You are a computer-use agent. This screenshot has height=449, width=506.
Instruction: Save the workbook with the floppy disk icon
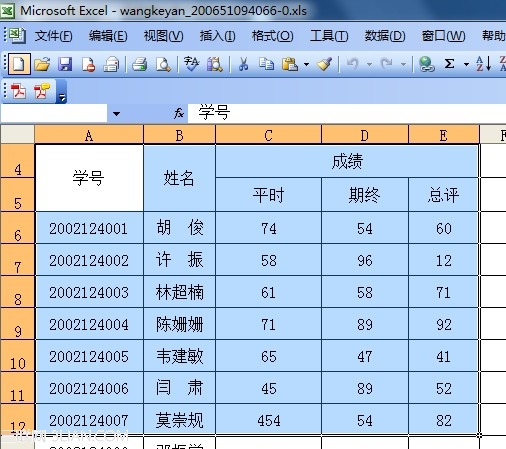[x=65, y=64]
